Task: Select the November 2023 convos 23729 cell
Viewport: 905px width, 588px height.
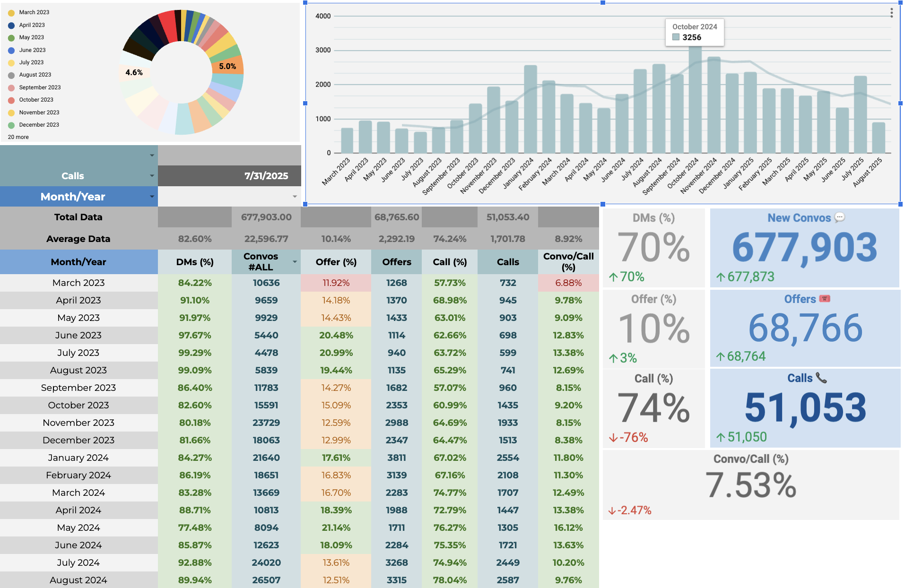Action: click(266, 423)
